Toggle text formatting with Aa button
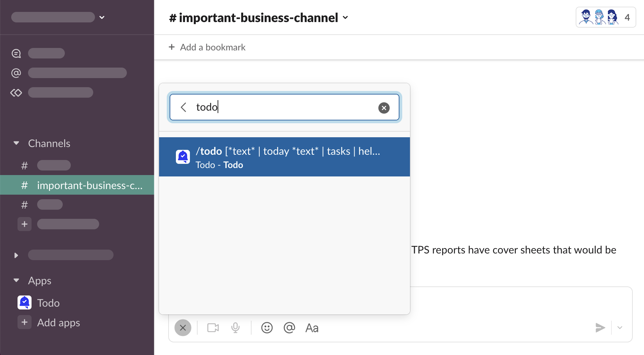The height and width of the screenshot is (355, 644). (x=312, y=328)
